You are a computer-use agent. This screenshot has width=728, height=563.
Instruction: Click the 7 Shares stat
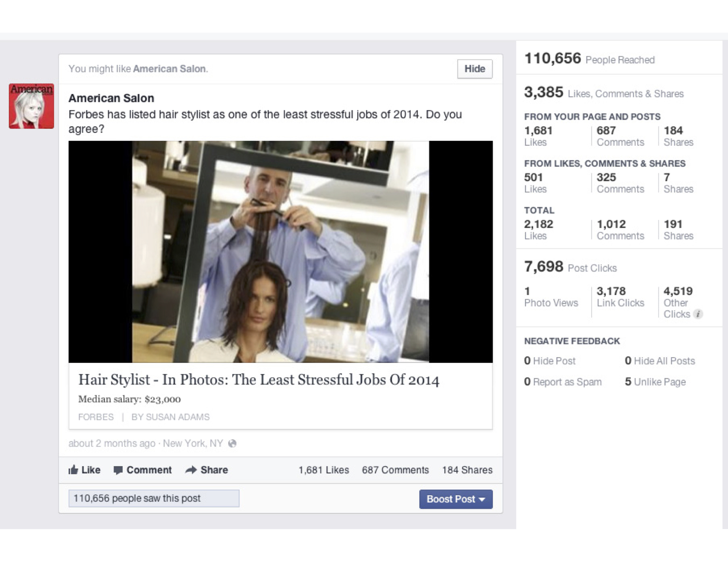[x=679, y=183]
